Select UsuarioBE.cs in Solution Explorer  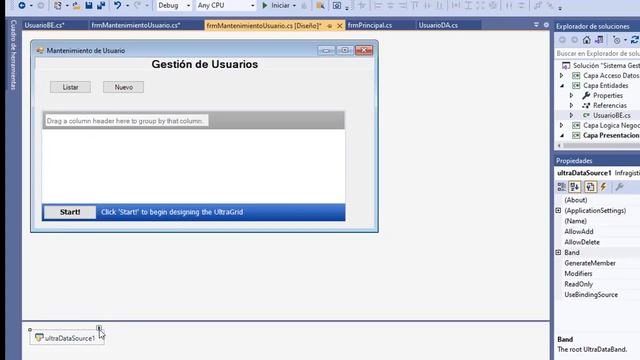pos(611,116)
